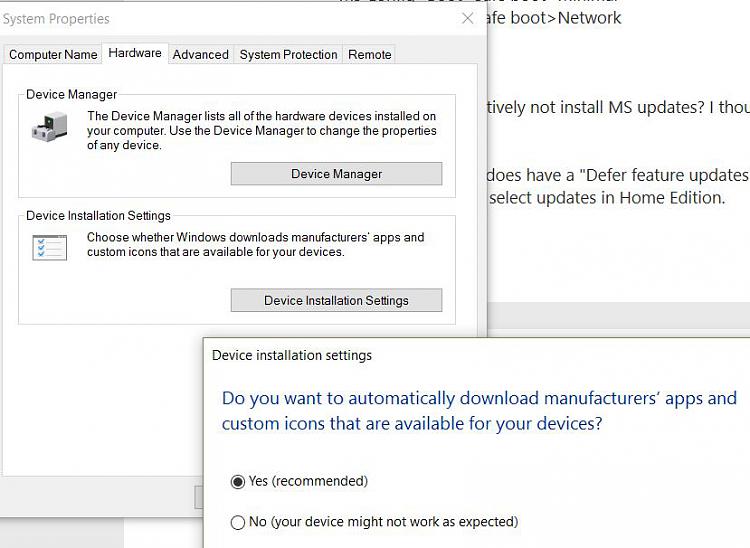
Task: Click the System Properties window title
Action: 56,19
